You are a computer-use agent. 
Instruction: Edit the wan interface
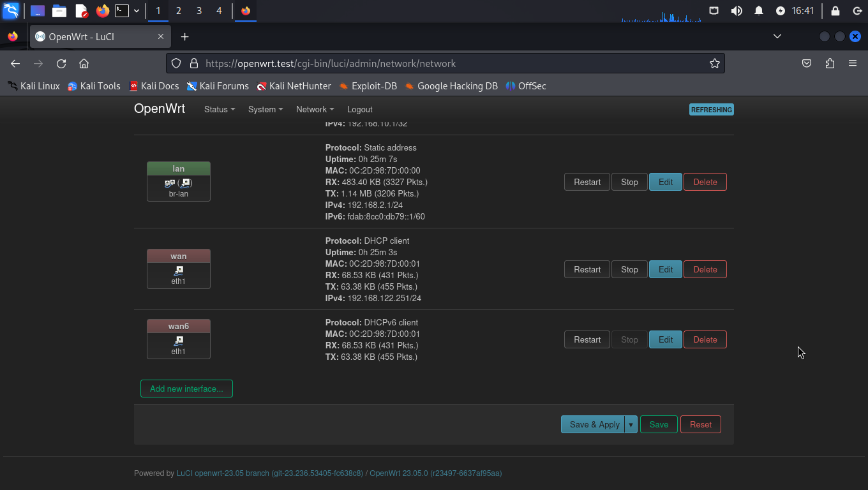click(666, 269)
